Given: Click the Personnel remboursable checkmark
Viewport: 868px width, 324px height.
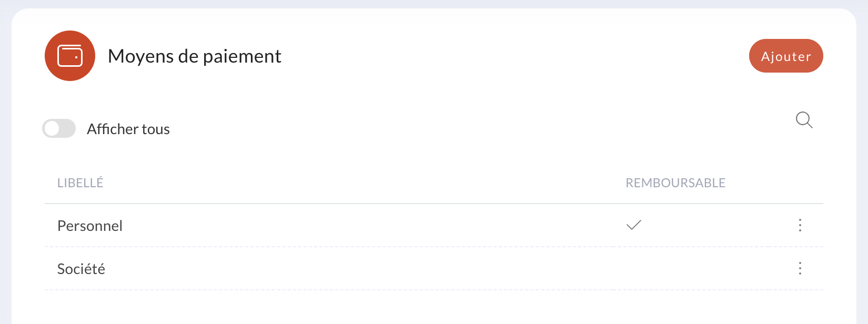Looking at the screenshot, I should click(x=634, y=225).
